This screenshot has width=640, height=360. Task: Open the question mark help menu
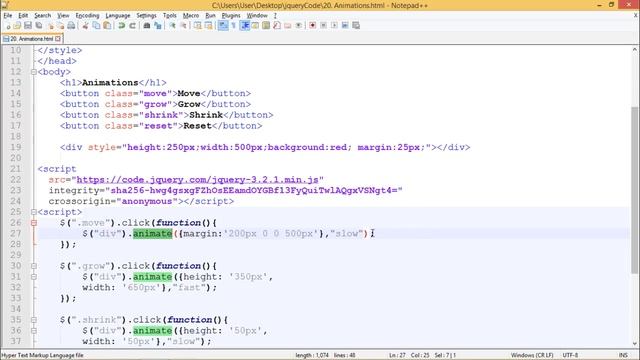point(275,16)
